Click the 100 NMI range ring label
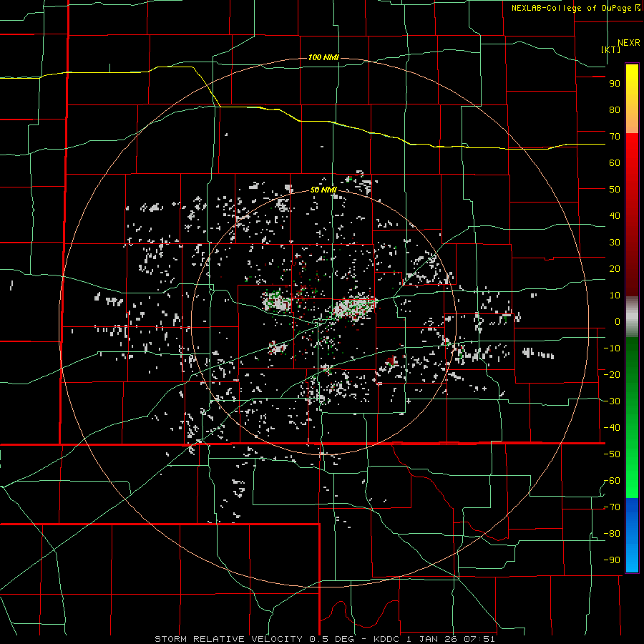The height and width of the screenshot is (644, 644). (x=323, y=57)
